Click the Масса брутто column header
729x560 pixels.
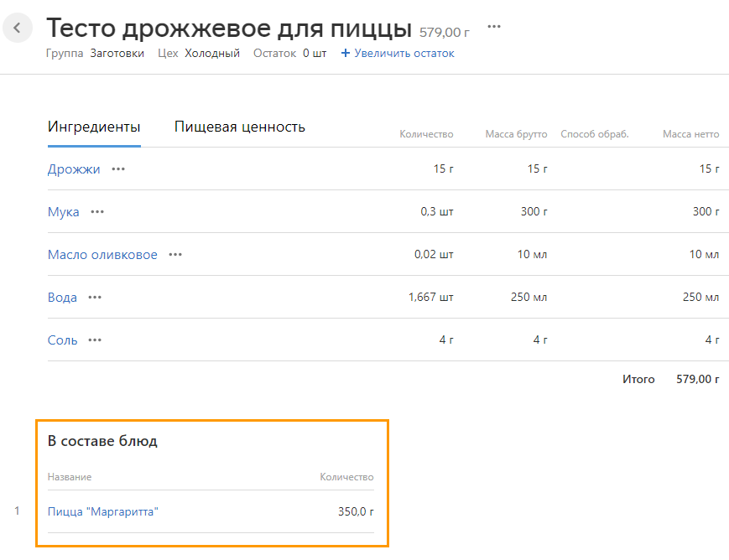coord(516,134)
